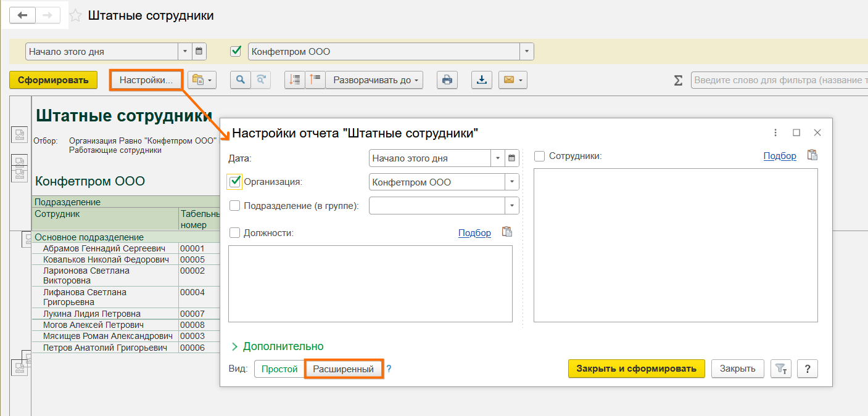Screen dimensions: 868x416
Task: Open calendar icon in Дата settings field
Action: click(x=511, y=158)
